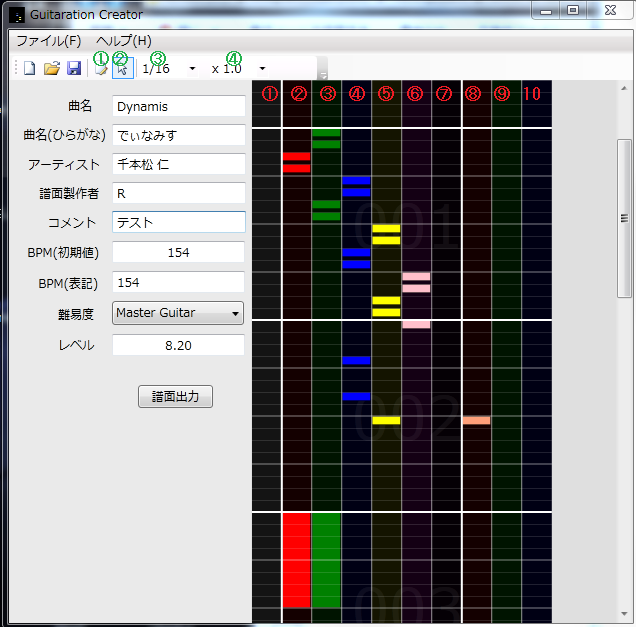The height and width of the screenshot is (627, 636).
Task: Click the chart scrollbar down arrow
Action: coord(624,614)
